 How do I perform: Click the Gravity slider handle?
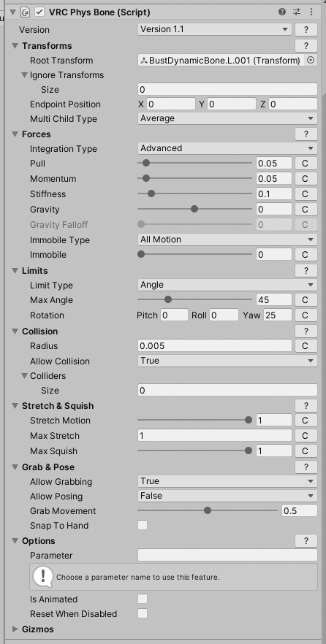tap(194, 209)
